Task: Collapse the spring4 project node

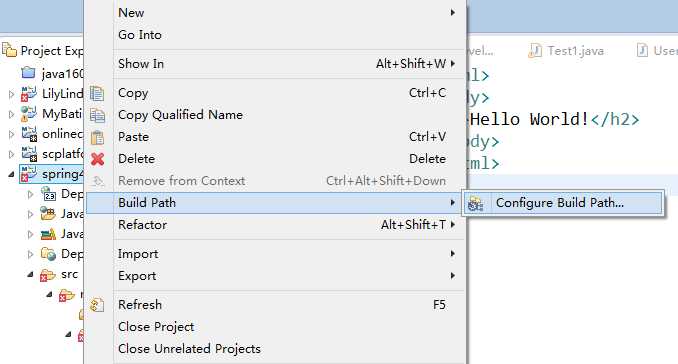Action: tap(12, 174)
